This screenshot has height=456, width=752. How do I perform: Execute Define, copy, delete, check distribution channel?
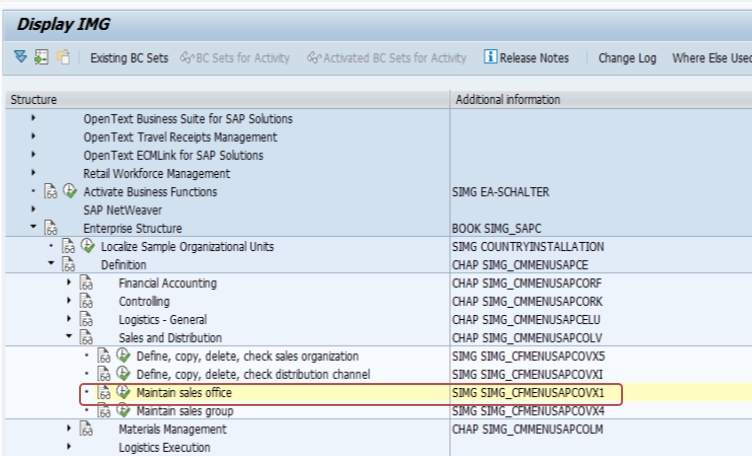point(123,373)
